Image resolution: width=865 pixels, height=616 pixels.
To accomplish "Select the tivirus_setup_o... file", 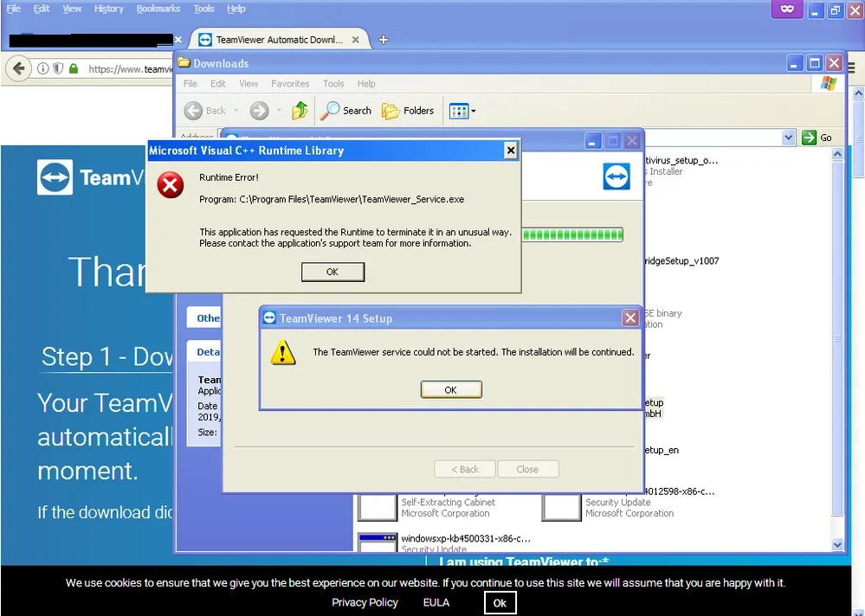I will (681, 161).
